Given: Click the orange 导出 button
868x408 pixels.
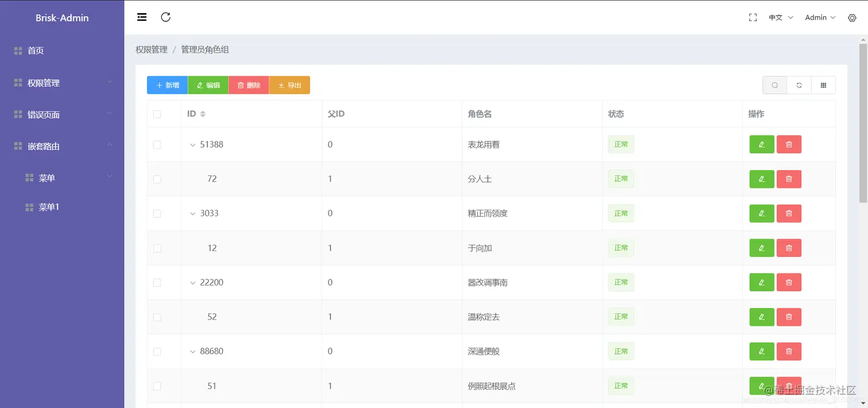Looking at the screenshot, I should [290, 85].
